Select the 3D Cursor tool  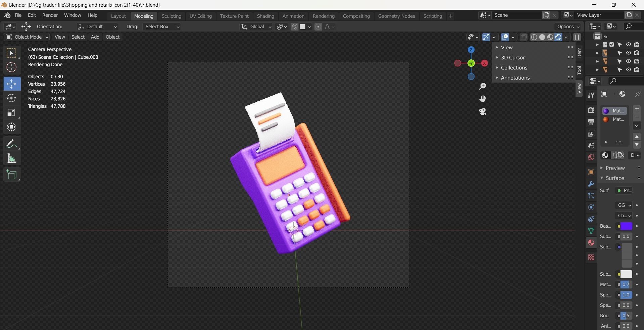tap(11, 67)
